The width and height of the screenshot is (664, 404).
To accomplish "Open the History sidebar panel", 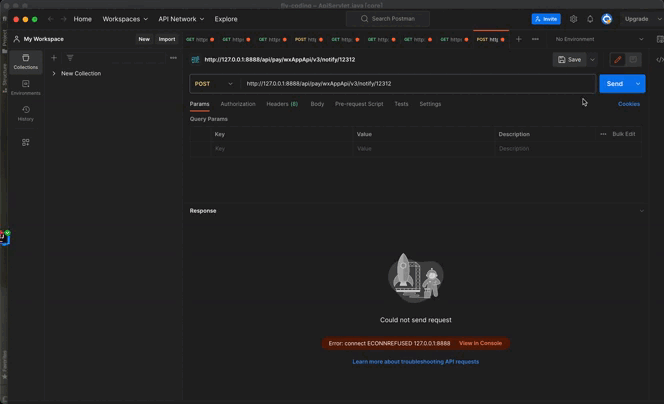I will coord(25,113).
